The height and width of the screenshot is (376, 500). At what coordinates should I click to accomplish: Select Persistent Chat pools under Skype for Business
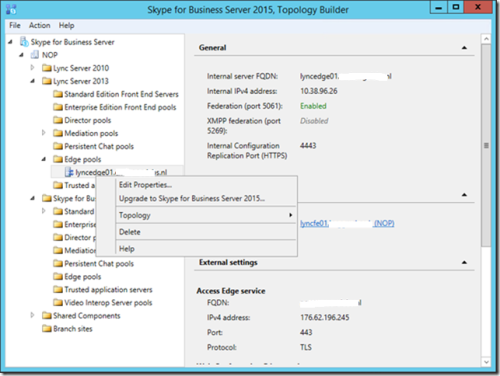coord(99,263)
